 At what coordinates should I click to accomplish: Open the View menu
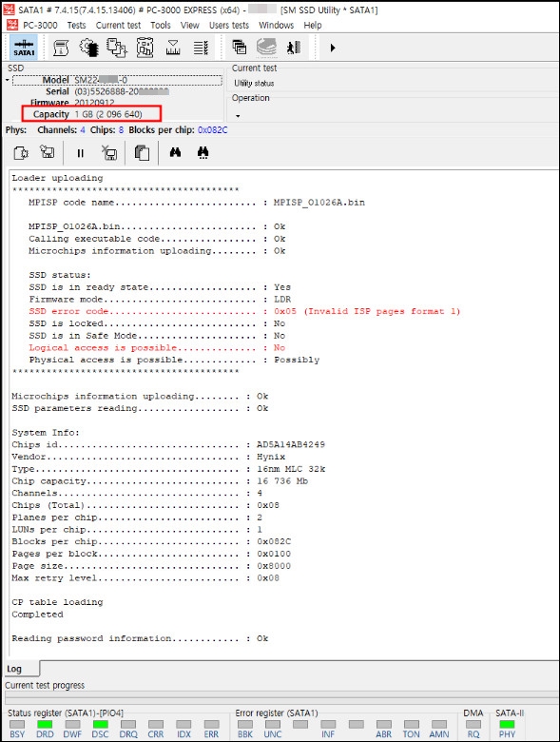point(189,25)
